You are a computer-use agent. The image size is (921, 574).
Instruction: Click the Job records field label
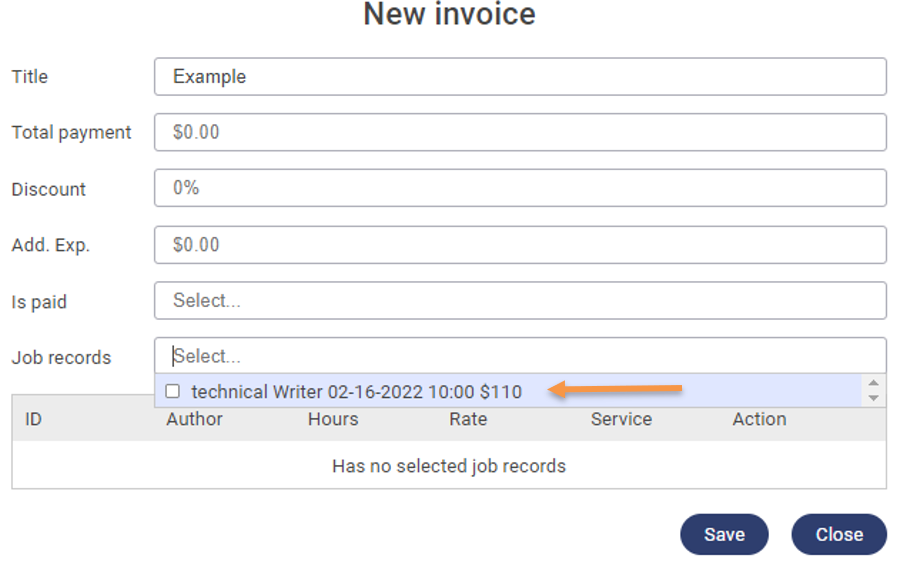(61, 358)
